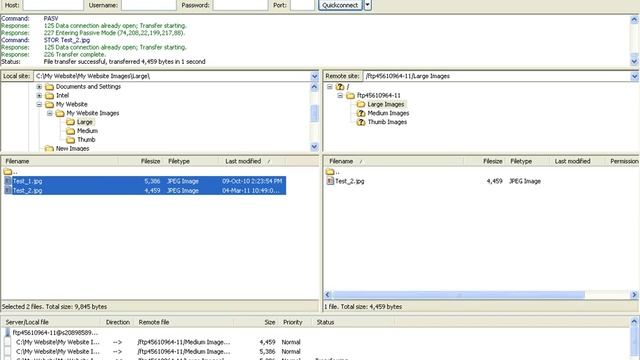Image resolution: width=640 pixels, height=360 pixels.
Task: Click the queue server icon ftp45610964-11
Action: tap(8, 333)
